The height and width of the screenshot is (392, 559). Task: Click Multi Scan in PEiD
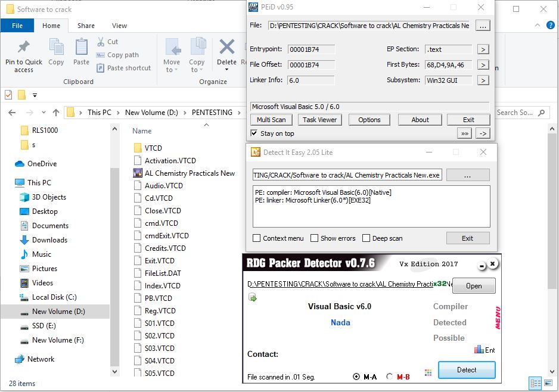pos(271,120)
